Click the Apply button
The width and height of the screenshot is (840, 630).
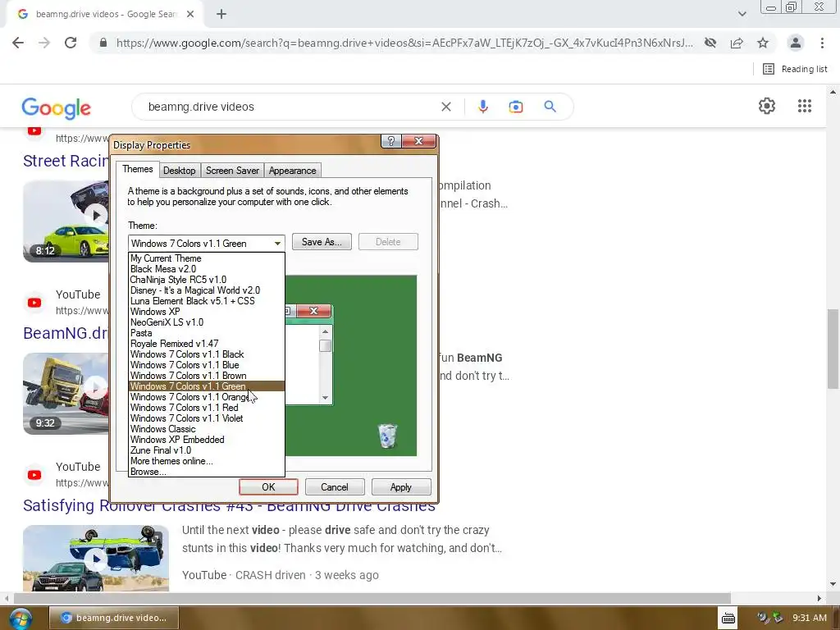point(400,487)
